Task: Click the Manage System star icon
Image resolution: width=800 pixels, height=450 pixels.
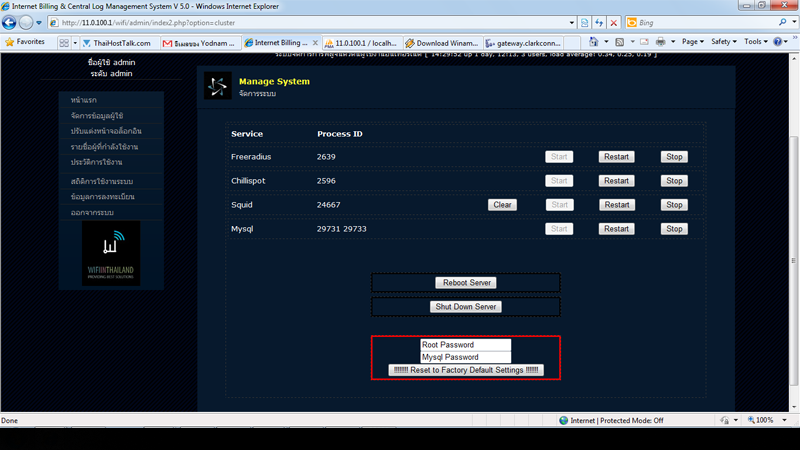Action: click(x=217, y=86)
